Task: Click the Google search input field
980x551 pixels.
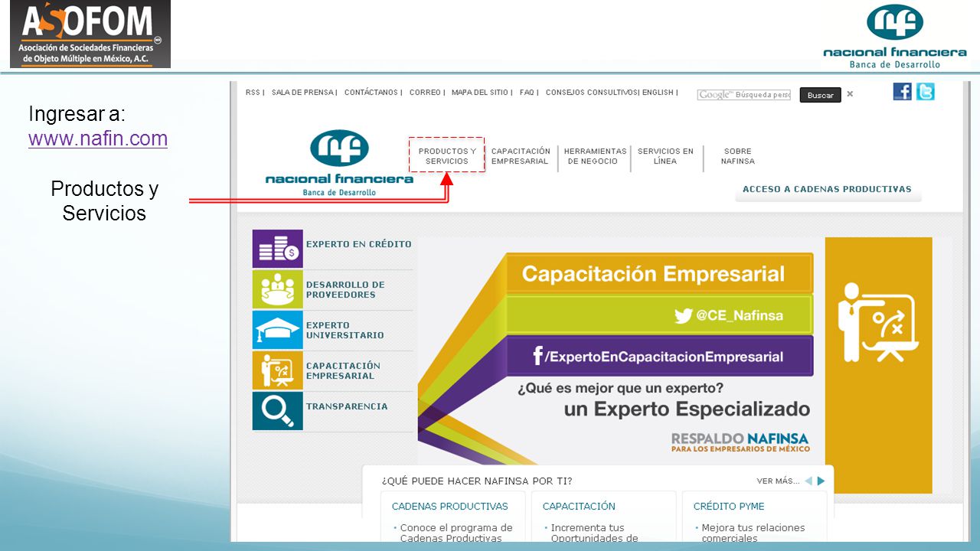Action: (x=743, y=95)
